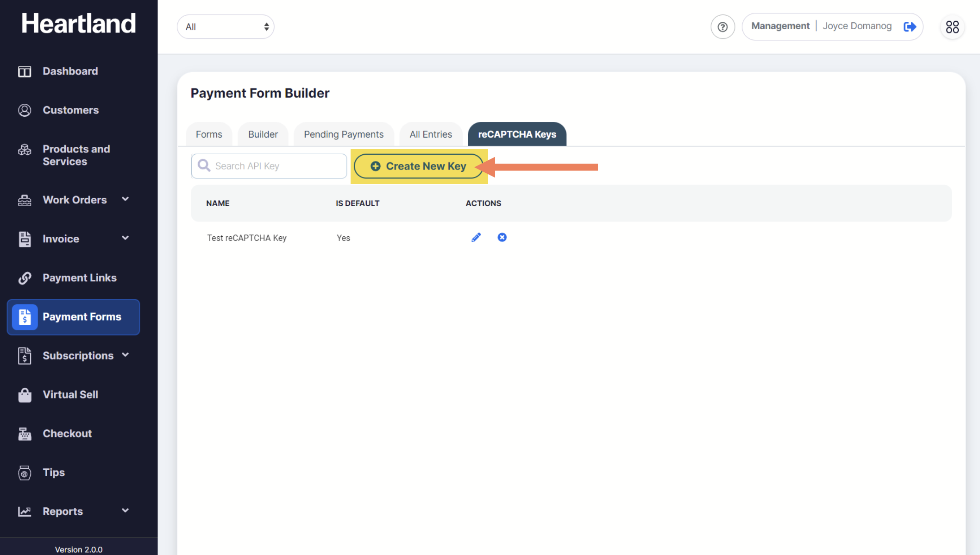Open Dashboard from the sidebar

tap(70, 71)
